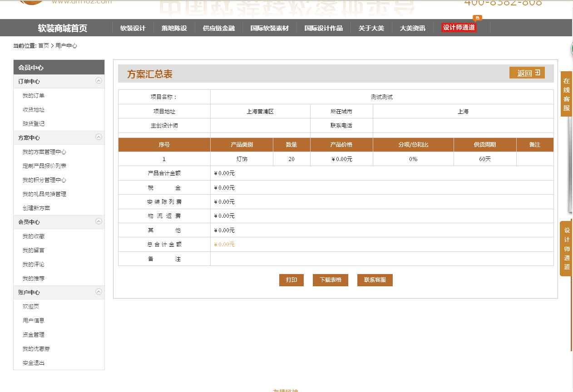
Task: Collapse the 订单中心 sidebar section
Action: [x=99, y=81]
